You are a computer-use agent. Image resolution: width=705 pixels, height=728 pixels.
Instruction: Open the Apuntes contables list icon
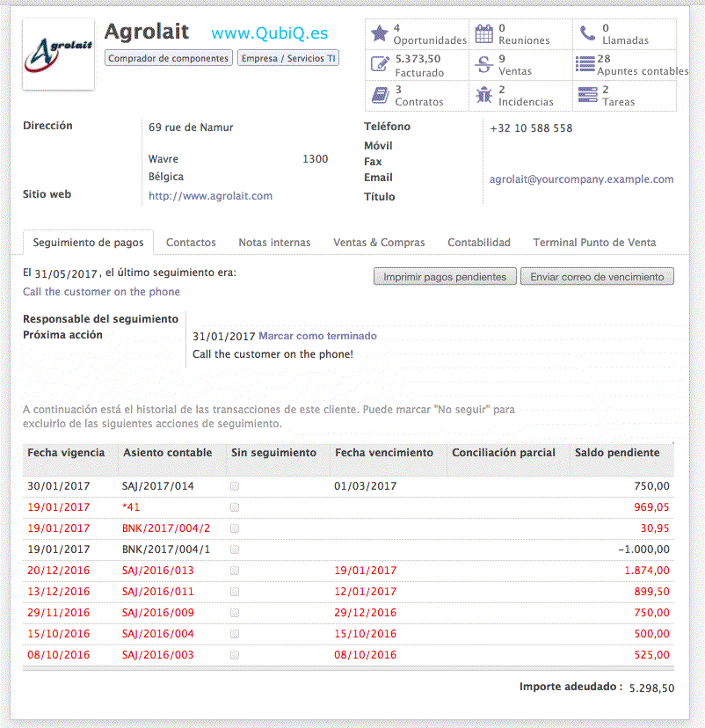(585, 64)
